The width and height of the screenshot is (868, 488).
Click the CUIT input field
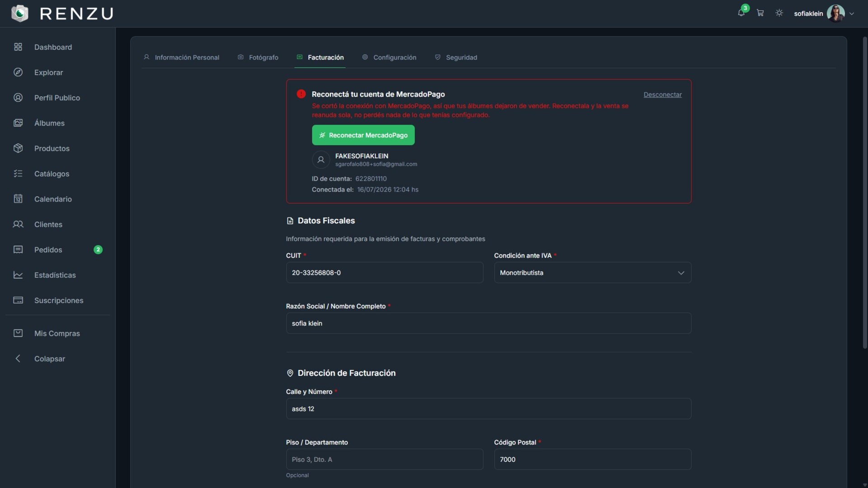(x=384, y=272)
